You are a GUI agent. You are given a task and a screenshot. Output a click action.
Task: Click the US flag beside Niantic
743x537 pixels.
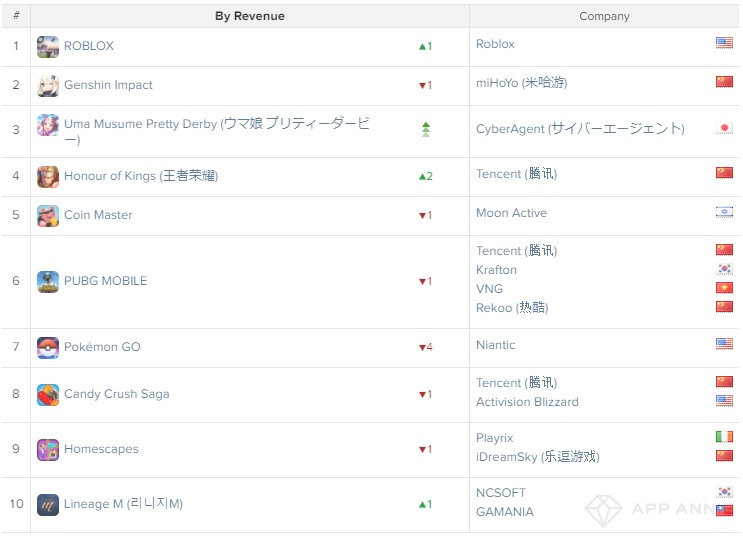pyautogui.click(x=724, y=344)
